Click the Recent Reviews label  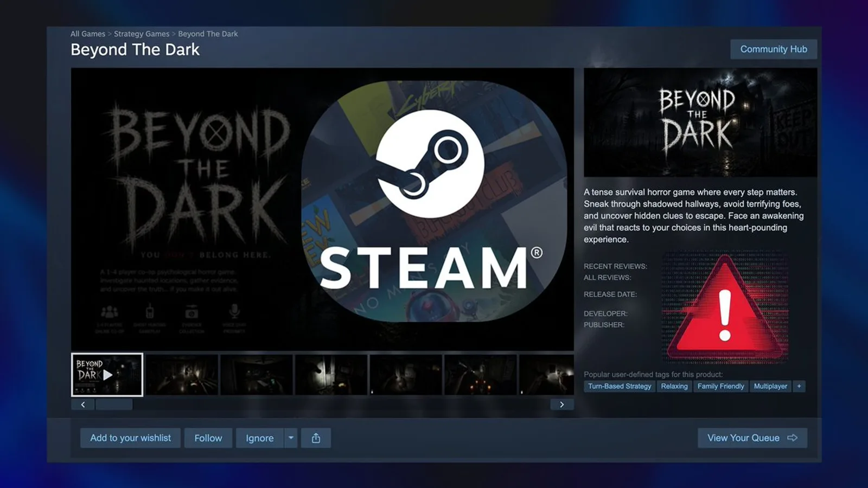point(615,266)
